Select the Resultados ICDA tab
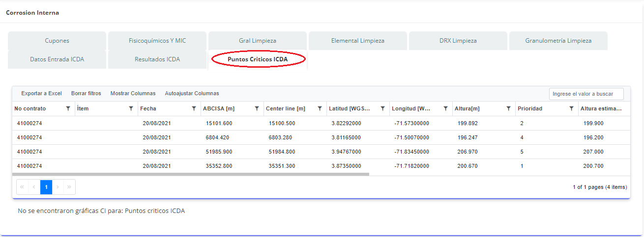This screenshot has height=237, width=644. (x=157, y=59)
